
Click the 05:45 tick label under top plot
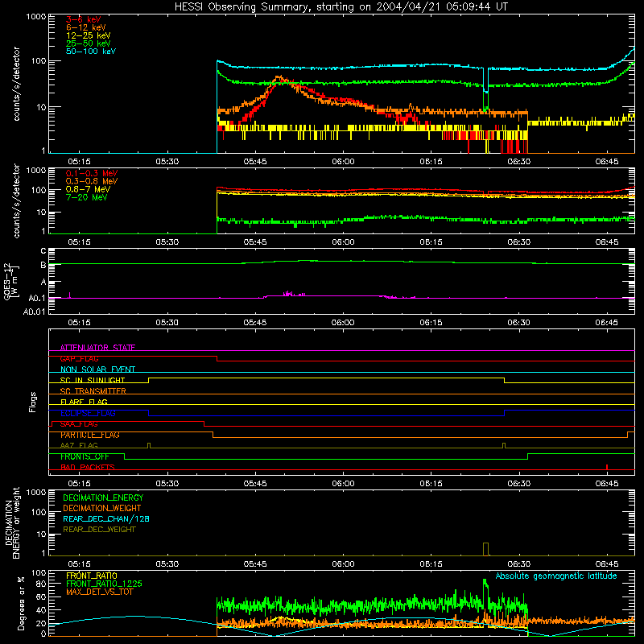pyautogui.click(x=255, y=162)
